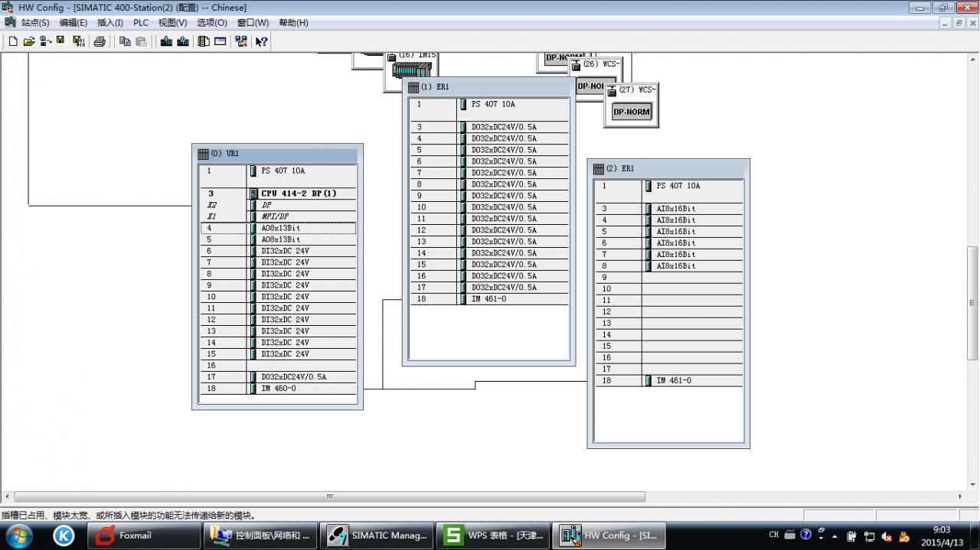Switch to SIMATIC Manager in the taskbar
The height and width of the screenshot is (550, 980).
tap(376, 535)
